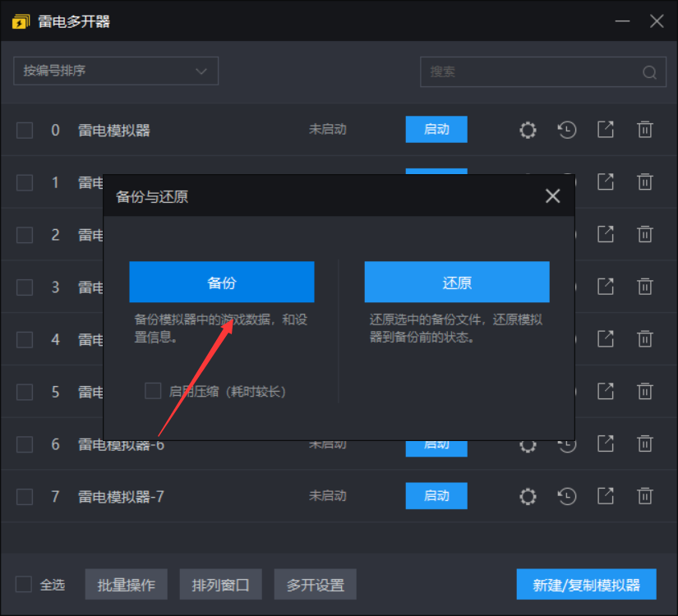Tick the checkbox for emulator 3
This screenshot has height=616, width=678.
coord(25,287)
